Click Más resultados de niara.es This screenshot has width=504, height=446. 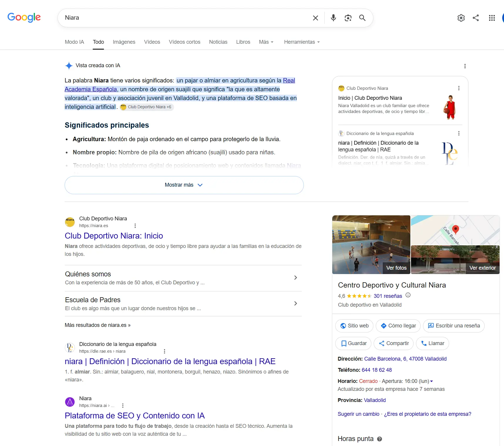[98, 325]
